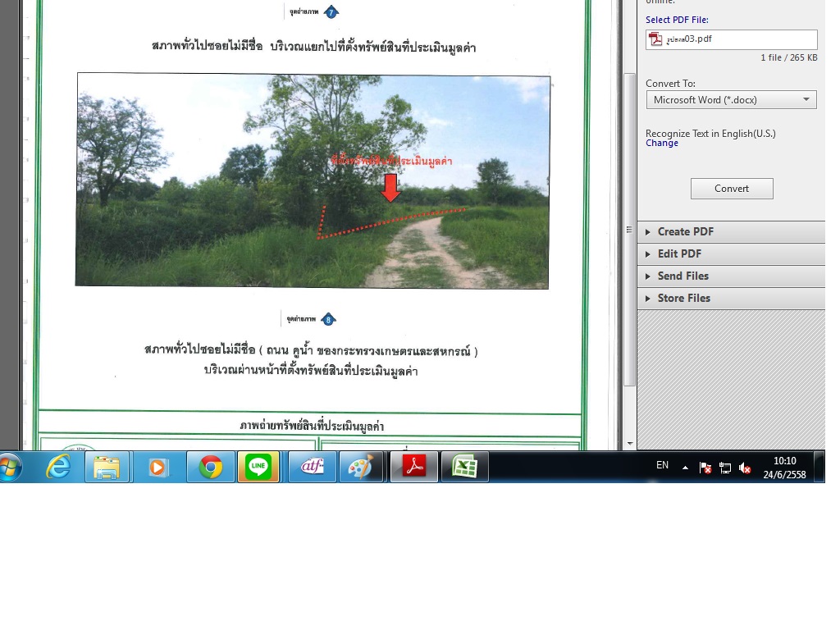Expand the Edit PDF panel
840x630 pixels.
(731, 254)
